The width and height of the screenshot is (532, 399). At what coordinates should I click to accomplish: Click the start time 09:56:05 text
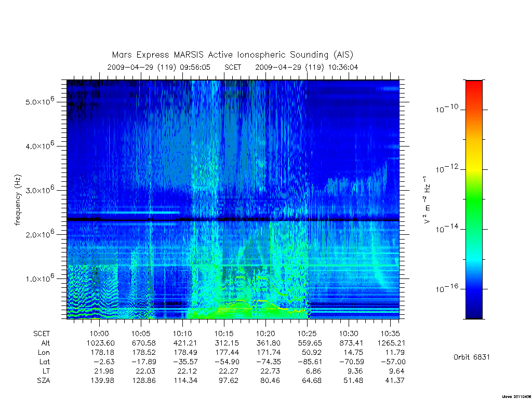195,67
